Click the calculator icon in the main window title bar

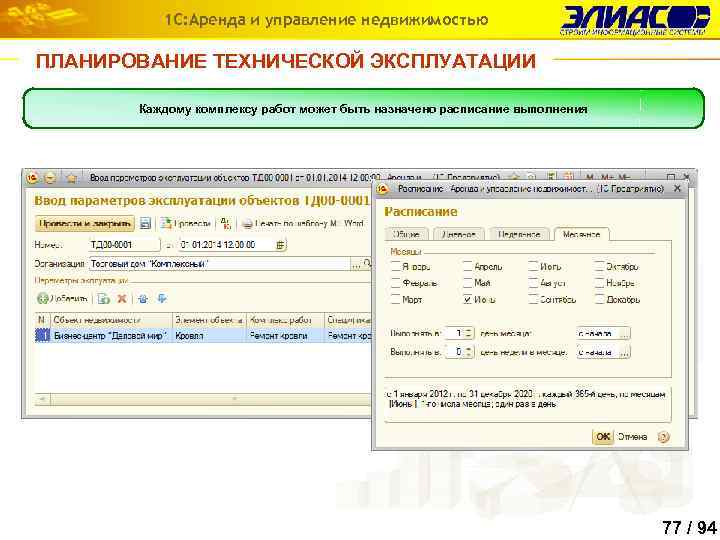pyautogui.click(x=551, y=177)
